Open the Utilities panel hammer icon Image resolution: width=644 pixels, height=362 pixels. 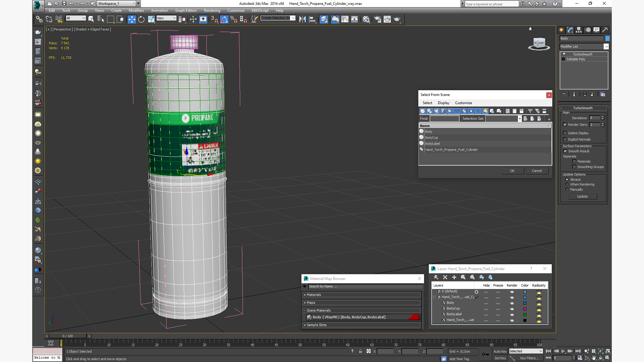(605, 30)
